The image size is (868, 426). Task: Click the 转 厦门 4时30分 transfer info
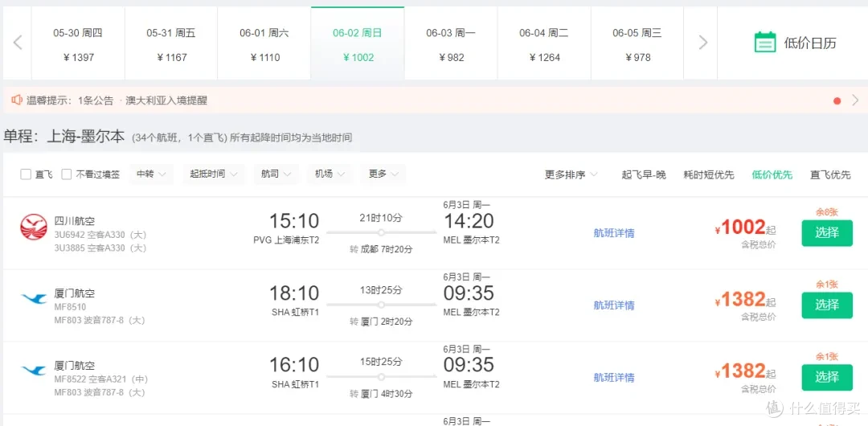pyautogui.click(x=382, y=394)
